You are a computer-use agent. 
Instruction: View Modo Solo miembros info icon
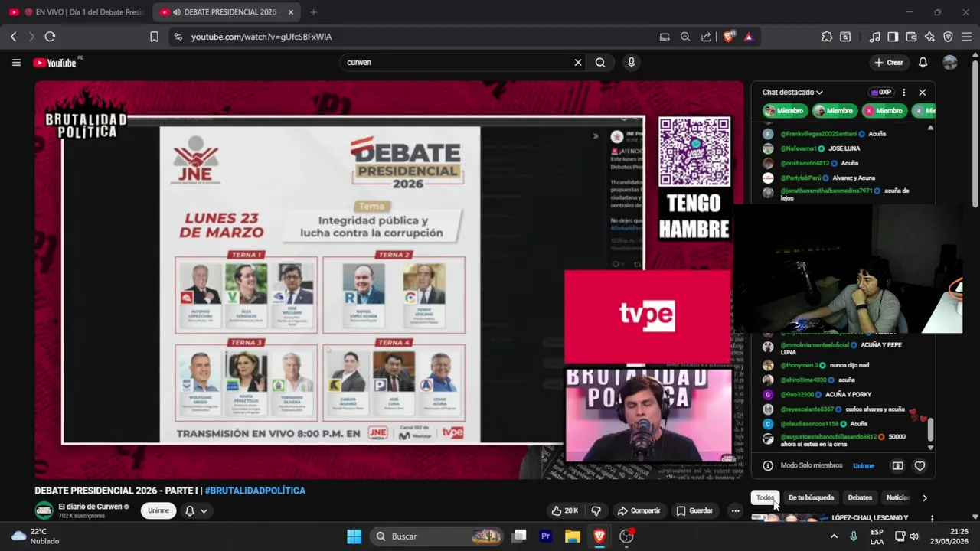pyautogui.click(x=768, y=465)
